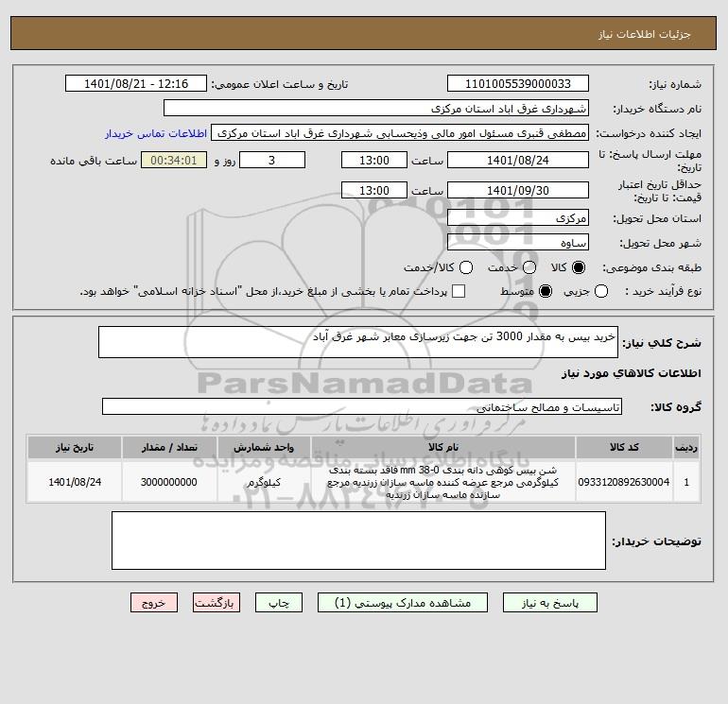
Task: Click the ردیف column header
Action: (x=686, y=447)
